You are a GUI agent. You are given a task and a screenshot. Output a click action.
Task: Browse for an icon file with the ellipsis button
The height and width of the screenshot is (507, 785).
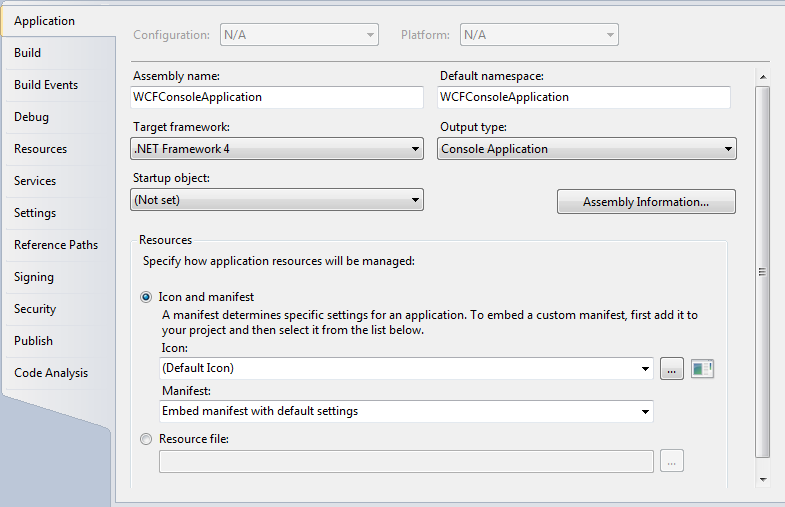[672, 369]
